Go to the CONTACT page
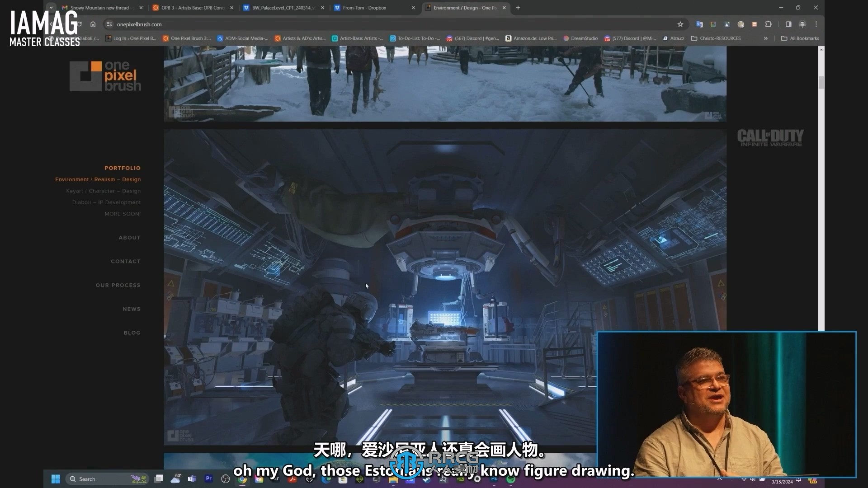 [x=126, y=262]
